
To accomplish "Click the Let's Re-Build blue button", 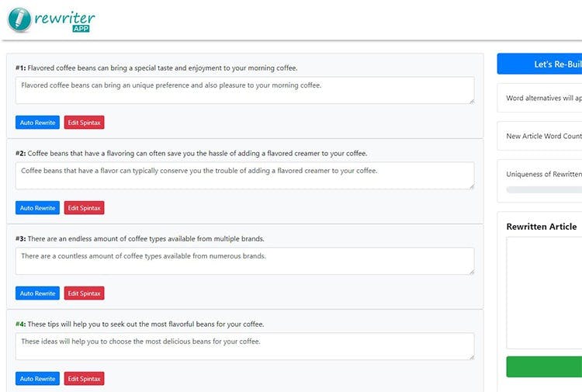I will tap(542, 64).
